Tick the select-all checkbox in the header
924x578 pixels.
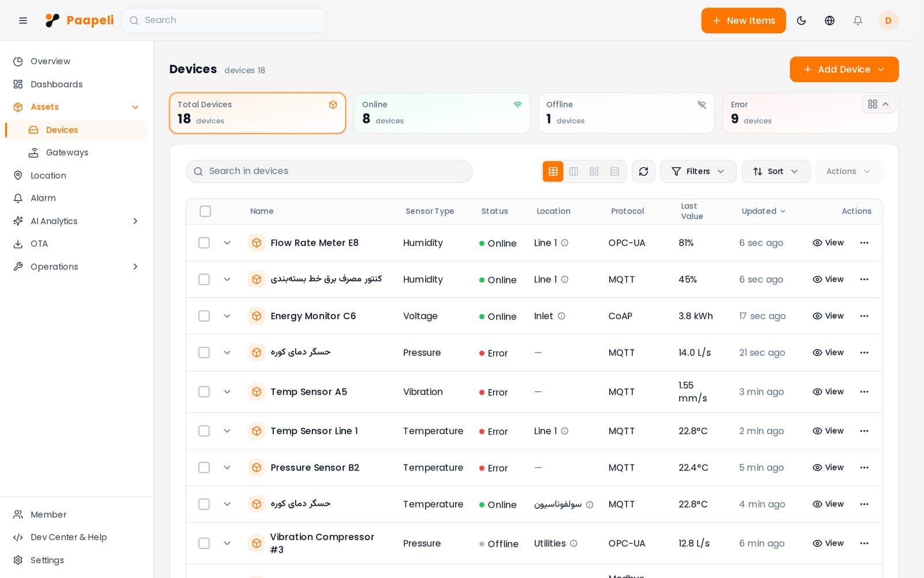(x=205, y=211)
